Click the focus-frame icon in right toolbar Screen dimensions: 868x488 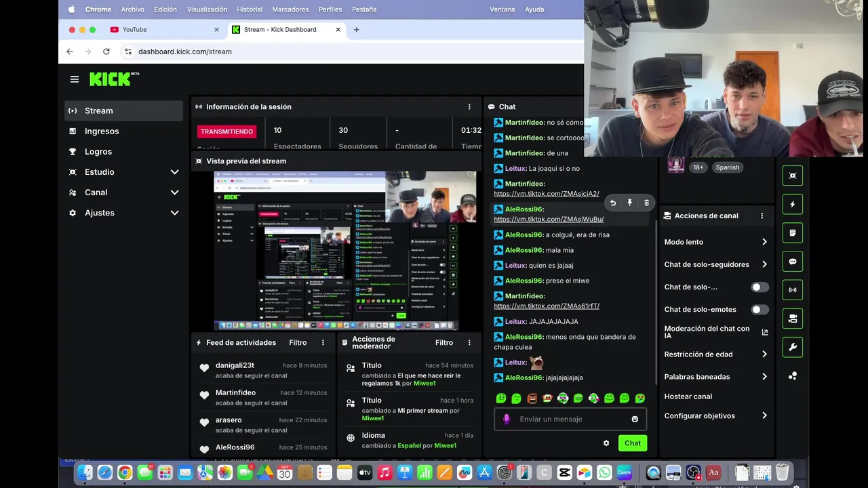[793, 176]
